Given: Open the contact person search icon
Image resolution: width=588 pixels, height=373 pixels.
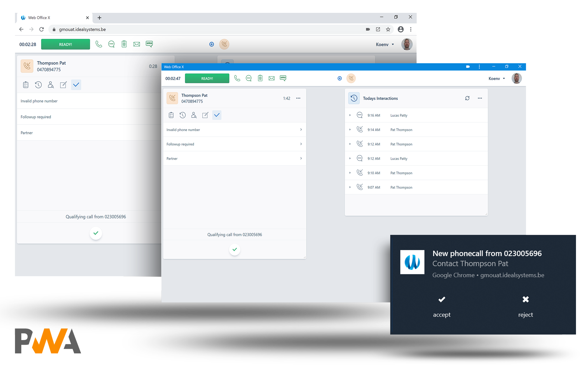Looking at the screenshot, I should 194,115.
